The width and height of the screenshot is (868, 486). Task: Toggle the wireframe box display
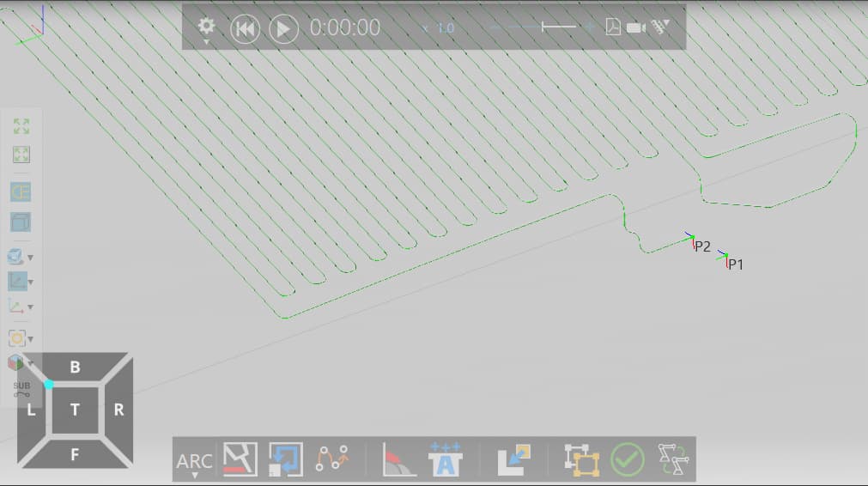pos(21,222)
